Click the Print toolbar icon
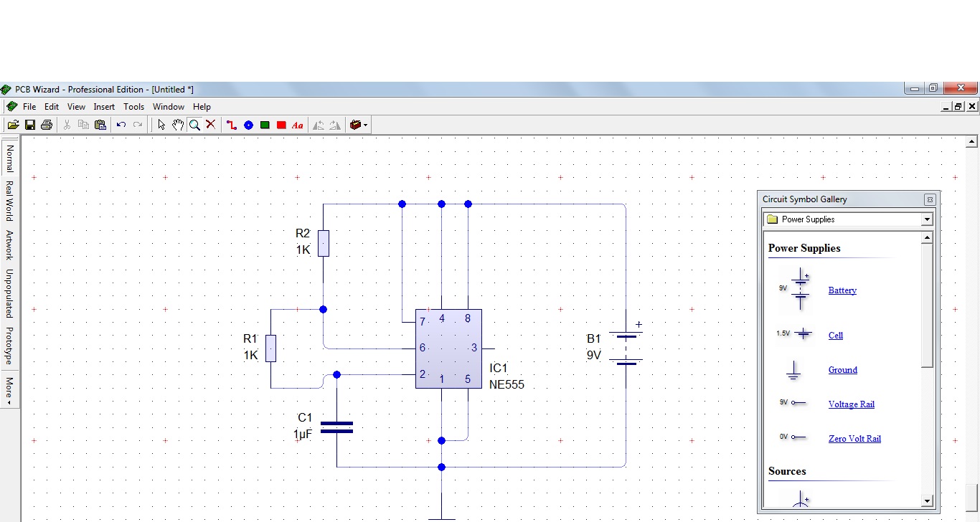This screenshot has width=980, height=522. (47, 125)
